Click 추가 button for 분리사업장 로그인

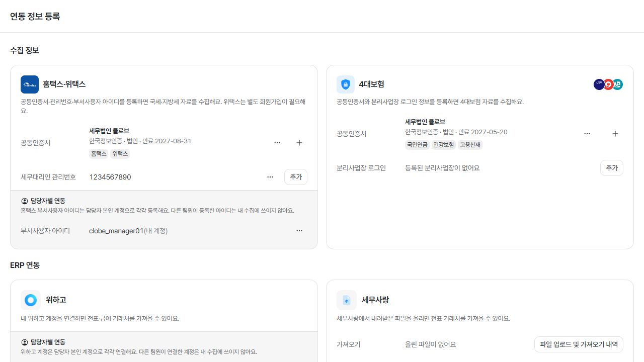coord(612,168)
